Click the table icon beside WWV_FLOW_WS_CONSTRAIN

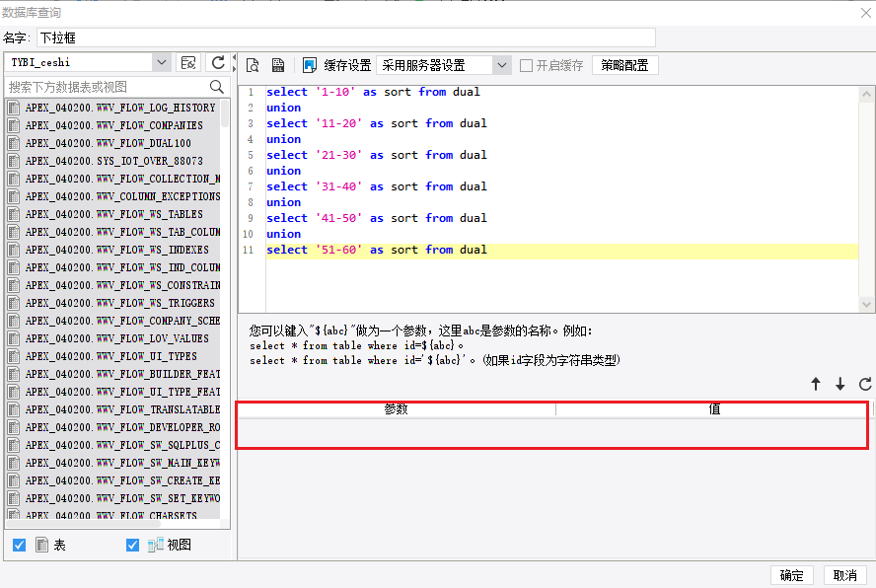(x=14, y=285)
